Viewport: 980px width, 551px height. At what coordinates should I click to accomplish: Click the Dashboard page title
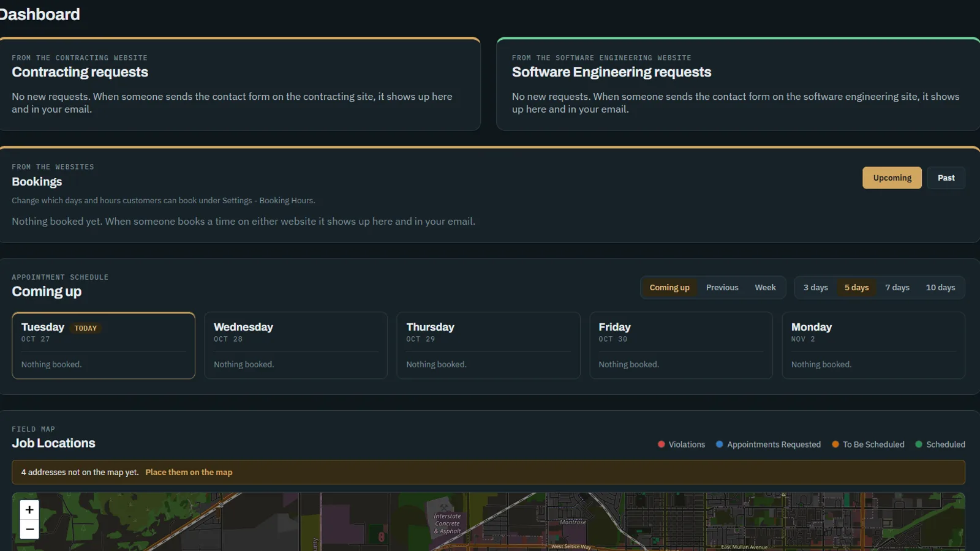[39, 14]
